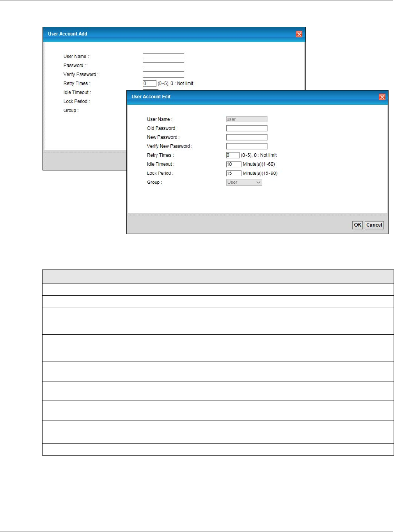Click the disabled User Name field in Edit dialog
The image size is (394, 532).
[247, 119]
